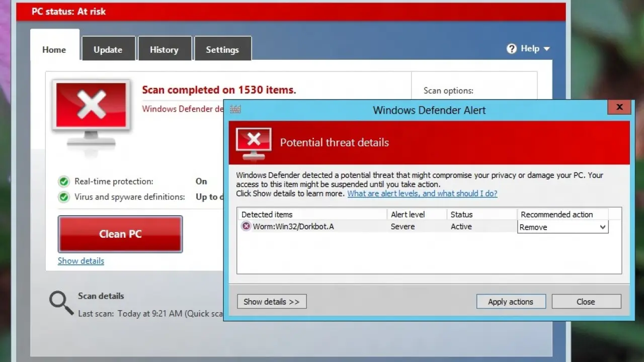Open the alert levels help link
Image resolution: width=644 pixels, height=362 pixels.
coord(422,194)
